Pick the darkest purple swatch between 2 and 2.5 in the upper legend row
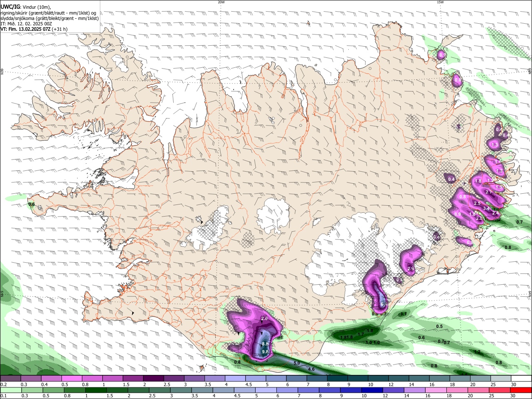Screen dimensions: 532x399 pos(153,378)
